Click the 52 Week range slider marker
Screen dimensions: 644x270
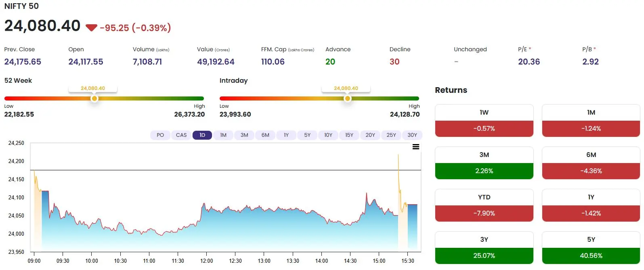[94, 98]
